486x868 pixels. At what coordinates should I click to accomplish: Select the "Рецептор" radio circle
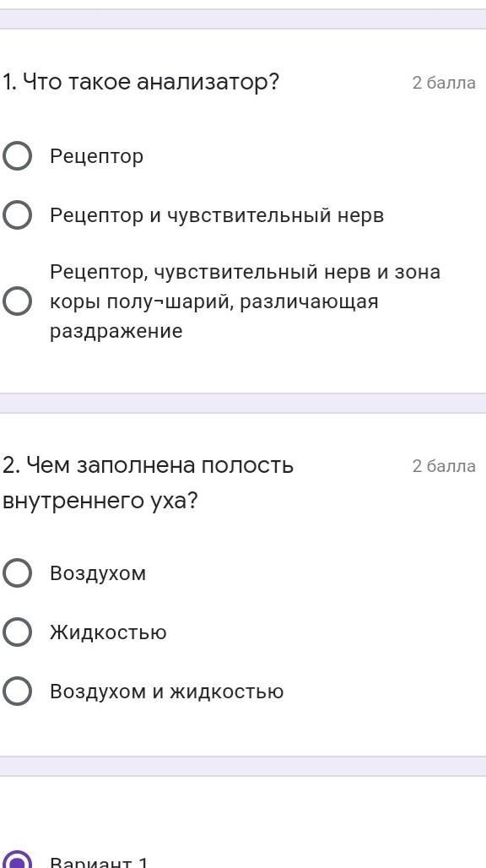[17, 156]
